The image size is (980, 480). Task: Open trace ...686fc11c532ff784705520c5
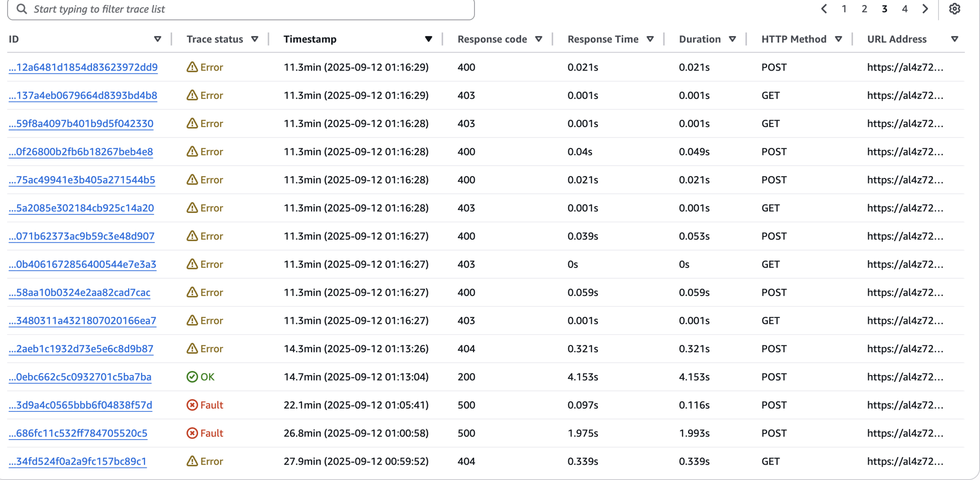pos(78,433)
